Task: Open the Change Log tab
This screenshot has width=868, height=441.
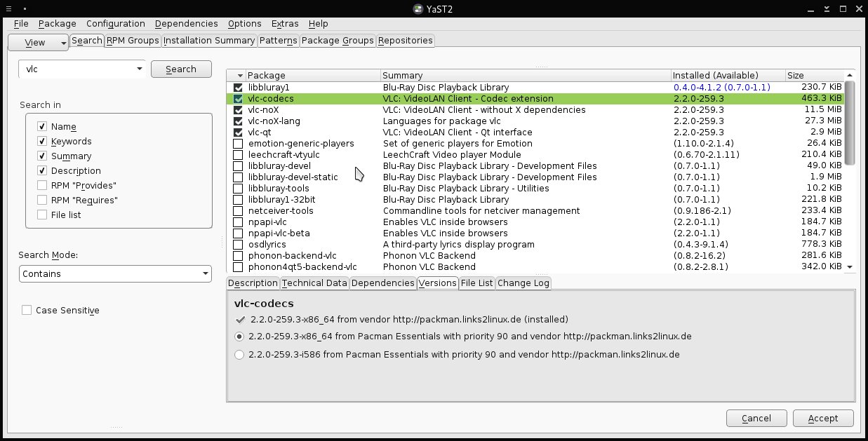Action: [x=523, y=283]
